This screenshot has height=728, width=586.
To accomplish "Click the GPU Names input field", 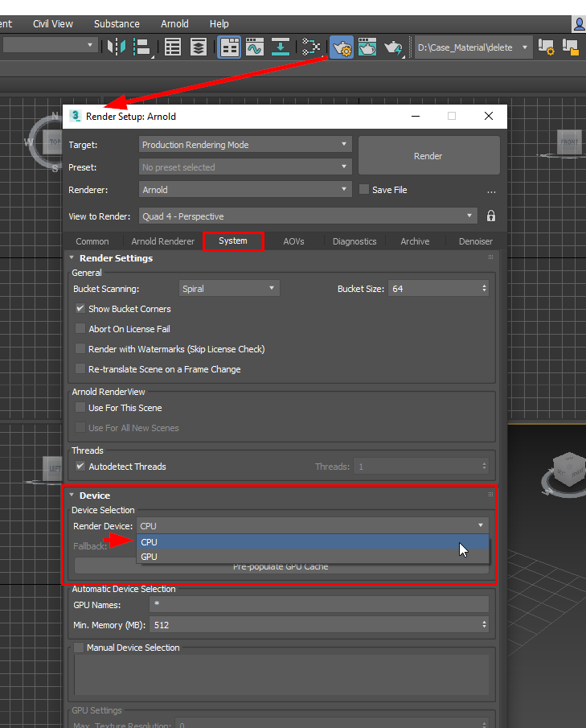I will 319,604.
